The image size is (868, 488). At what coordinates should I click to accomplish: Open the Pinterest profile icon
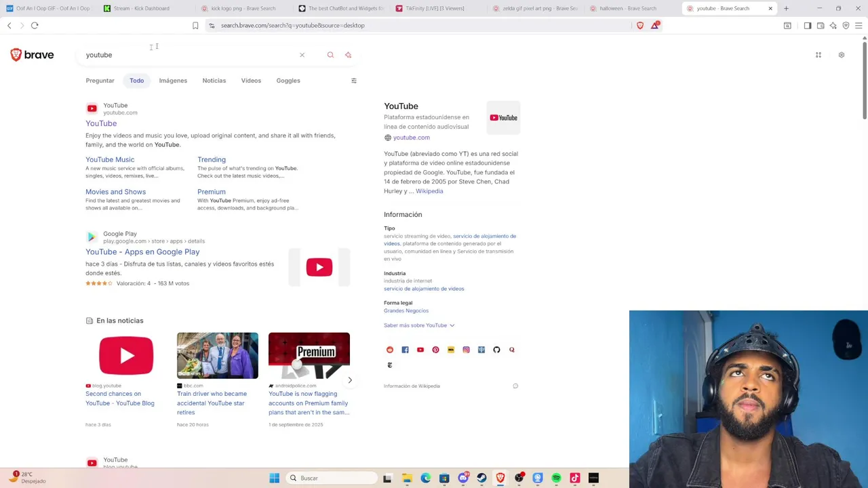coord(435,350)
